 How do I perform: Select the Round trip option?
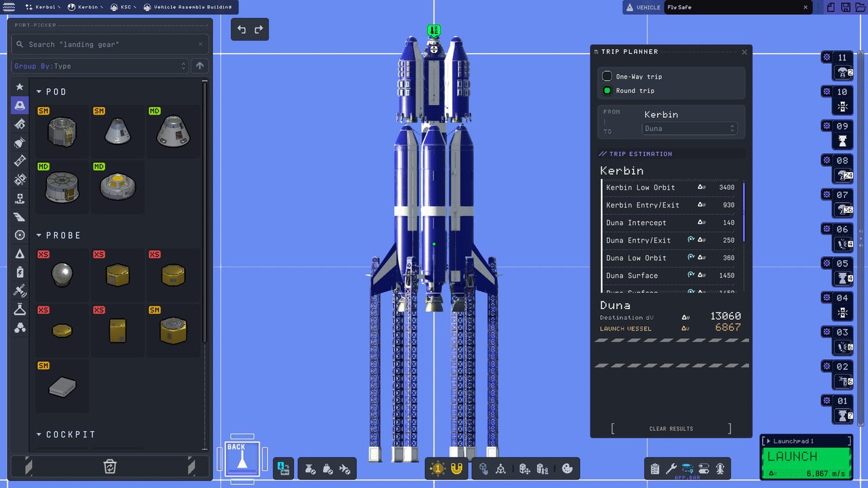[x=607, y=90]
